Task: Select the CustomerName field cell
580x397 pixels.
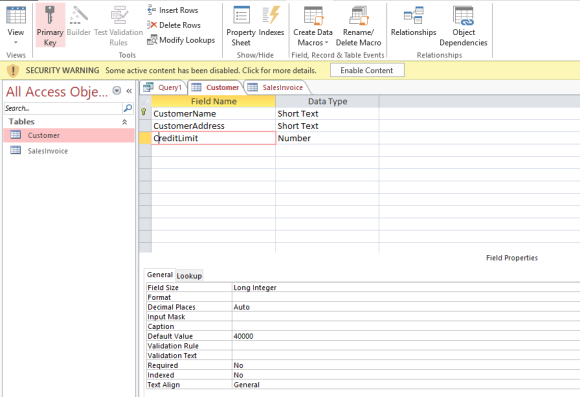Action: click(213, 114)
